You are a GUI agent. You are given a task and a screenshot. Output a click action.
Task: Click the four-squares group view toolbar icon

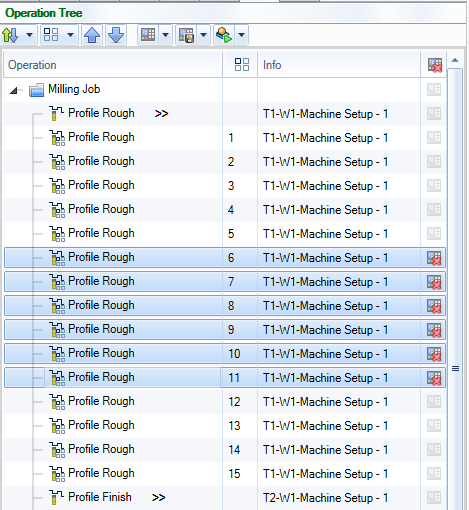[51, 34]
